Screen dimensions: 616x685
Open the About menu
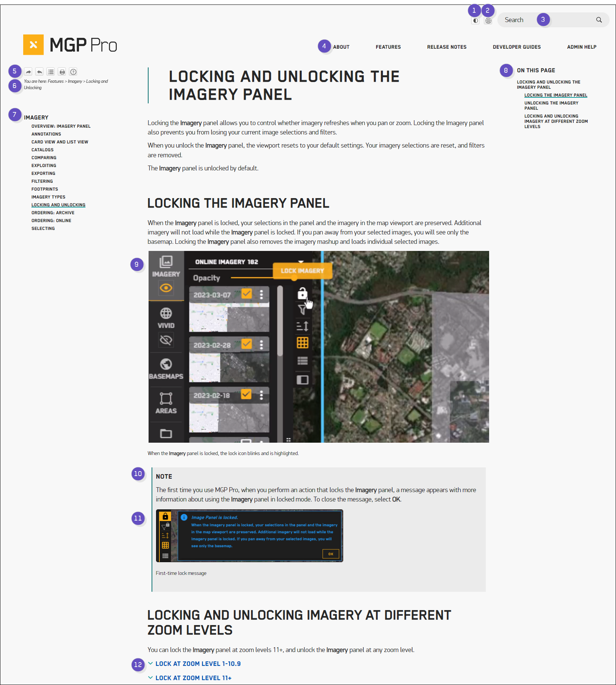[x=341, y=47]
